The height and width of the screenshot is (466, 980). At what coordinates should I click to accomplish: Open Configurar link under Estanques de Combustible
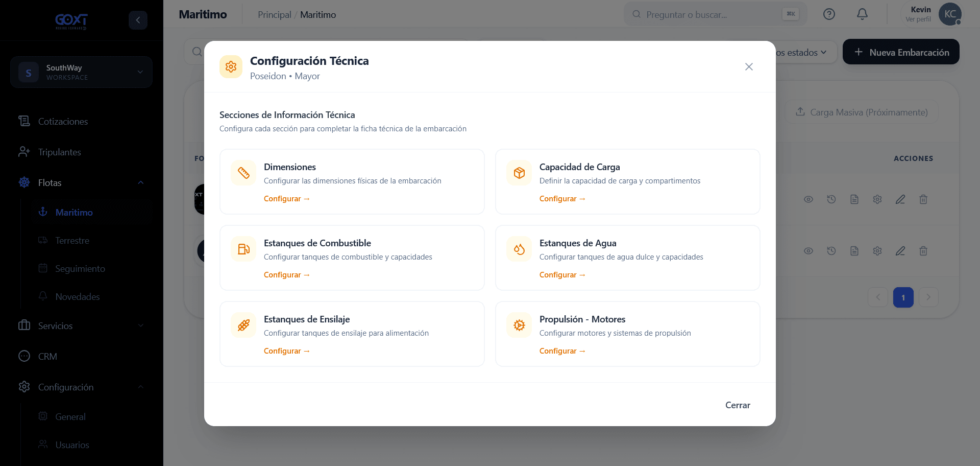pos(287,275)
